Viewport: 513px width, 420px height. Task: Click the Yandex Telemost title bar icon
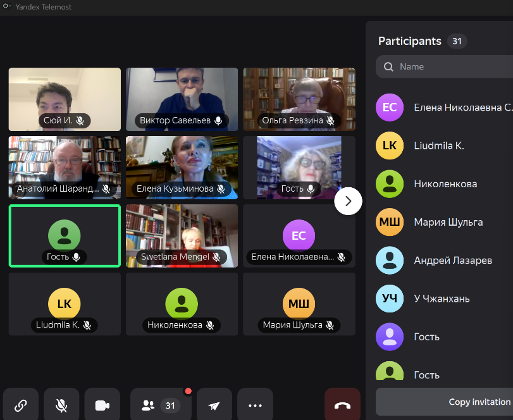(7, 7)
